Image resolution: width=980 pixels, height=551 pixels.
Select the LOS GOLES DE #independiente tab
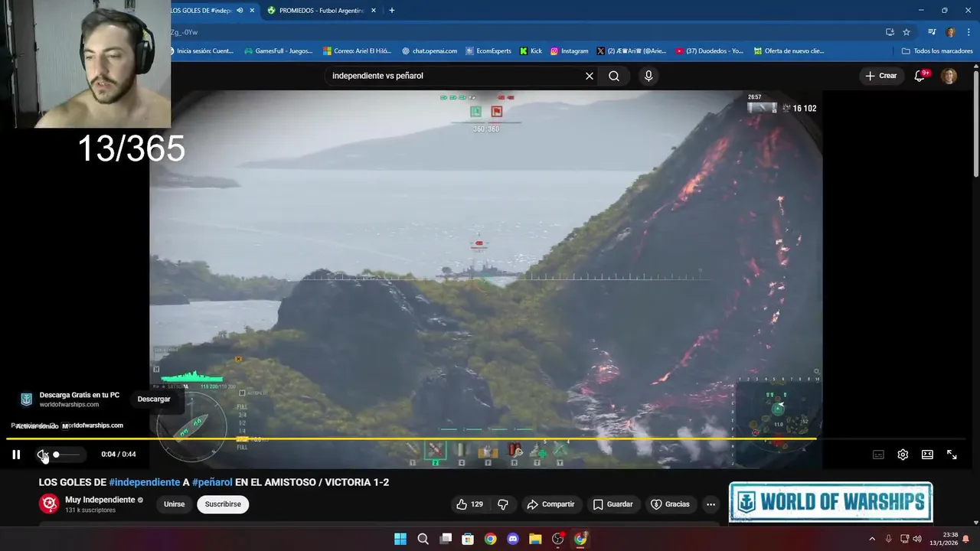pyautogui.click(x=201, y=11)
